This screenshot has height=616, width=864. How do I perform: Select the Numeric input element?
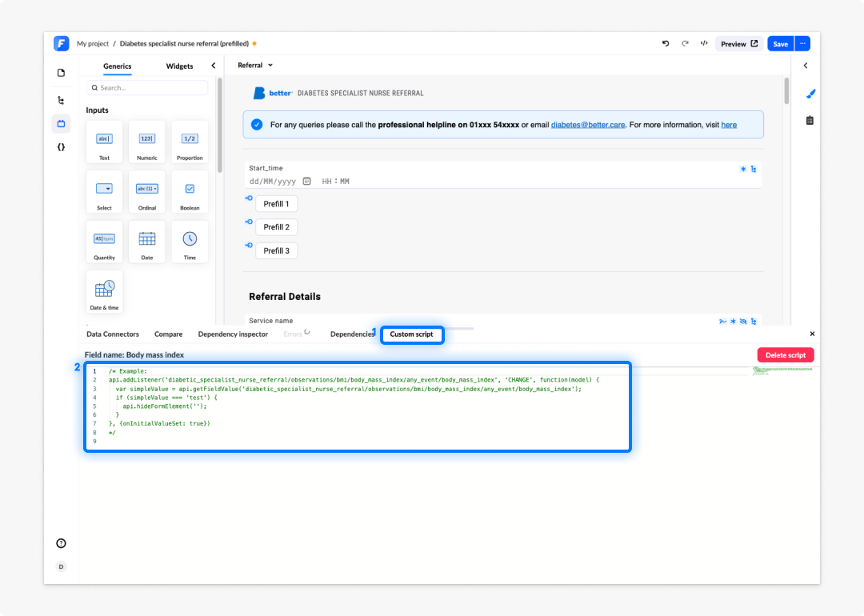[x=147, y=142]
